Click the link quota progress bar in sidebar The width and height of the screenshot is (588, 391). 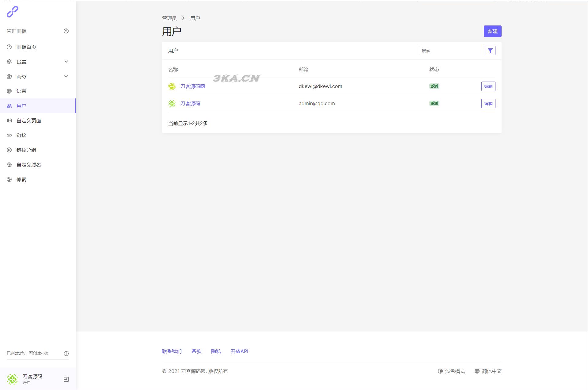coord(38,359)
